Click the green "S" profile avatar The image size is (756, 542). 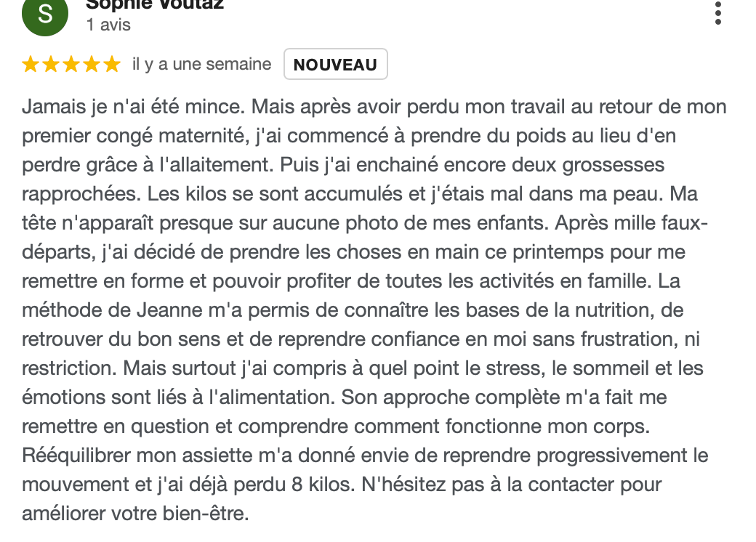(45, 15)
